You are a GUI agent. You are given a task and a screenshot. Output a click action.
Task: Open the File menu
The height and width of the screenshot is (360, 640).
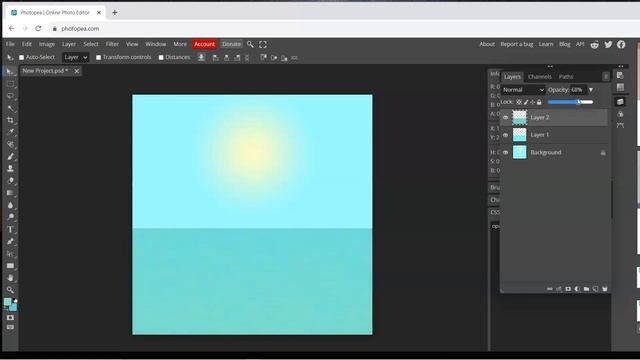pos(10,44)
